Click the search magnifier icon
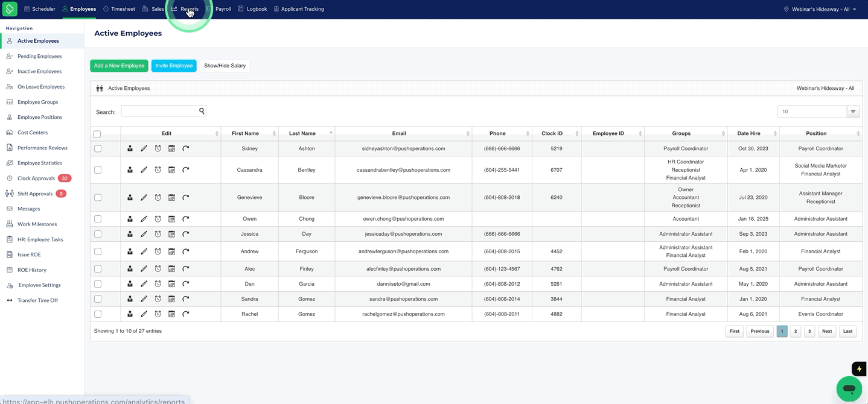 tap(202, 111)
